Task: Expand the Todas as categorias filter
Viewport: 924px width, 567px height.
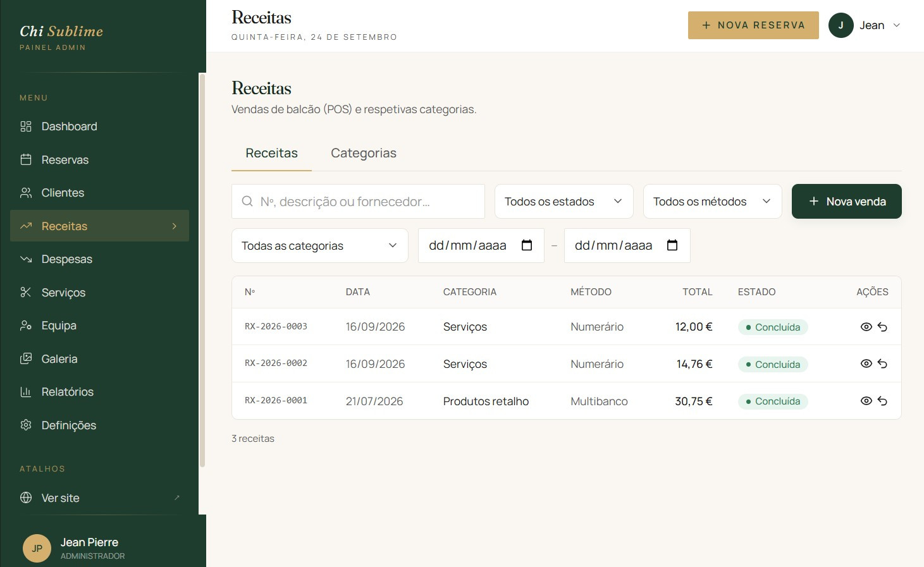Action: coord(320,246)
